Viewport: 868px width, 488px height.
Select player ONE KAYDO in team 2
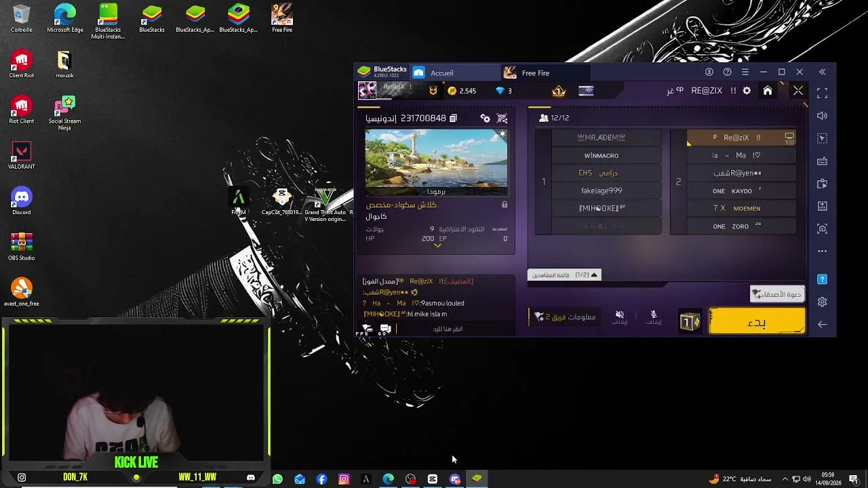click(x=741, y=190)
